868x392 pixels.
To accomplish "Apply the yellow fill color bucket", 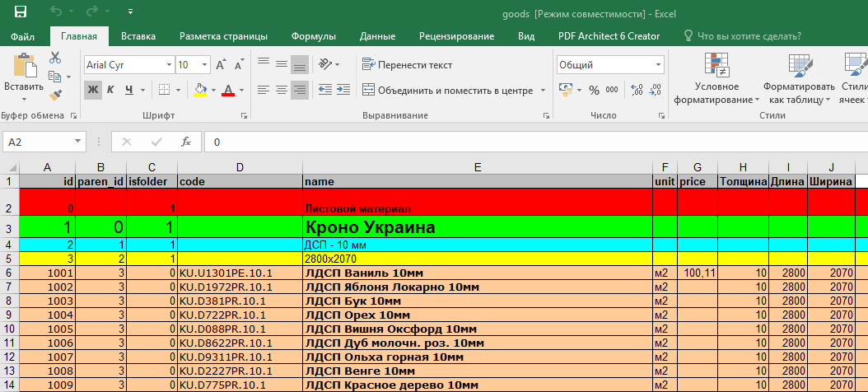I will click(200, 90).
